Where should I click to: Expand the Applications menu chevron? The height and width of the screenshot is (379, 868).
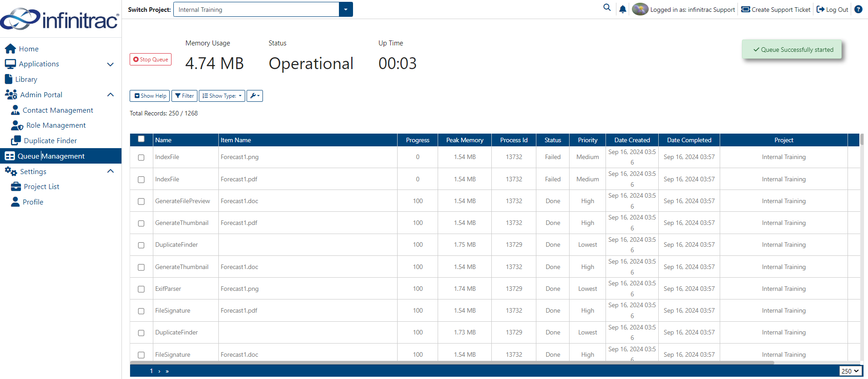(110, 64)
